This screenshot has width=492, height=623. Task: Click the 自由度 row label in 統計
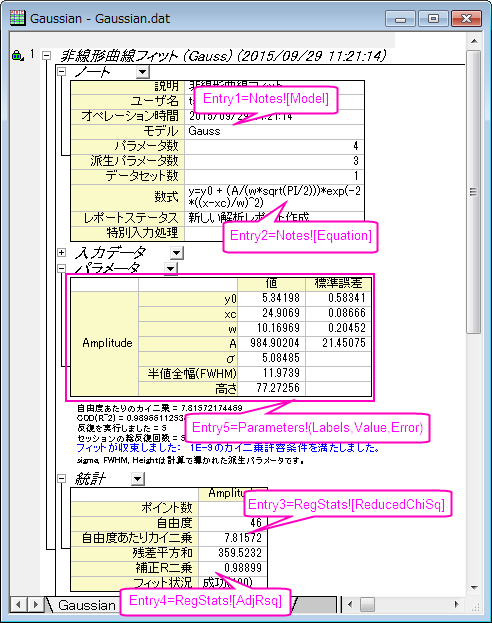click(135, 523)
